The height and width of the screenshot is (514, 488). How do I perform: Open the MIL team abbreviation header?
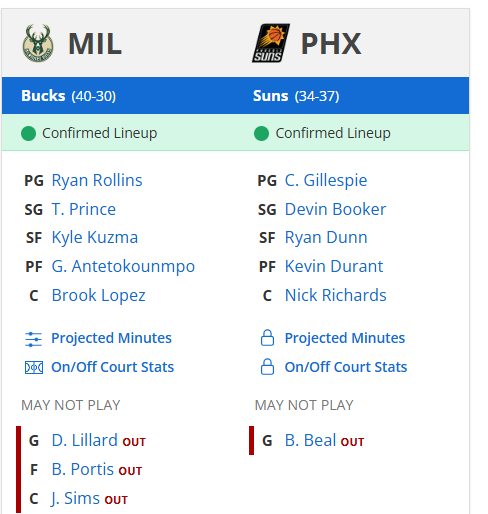(x=95, y=43)
